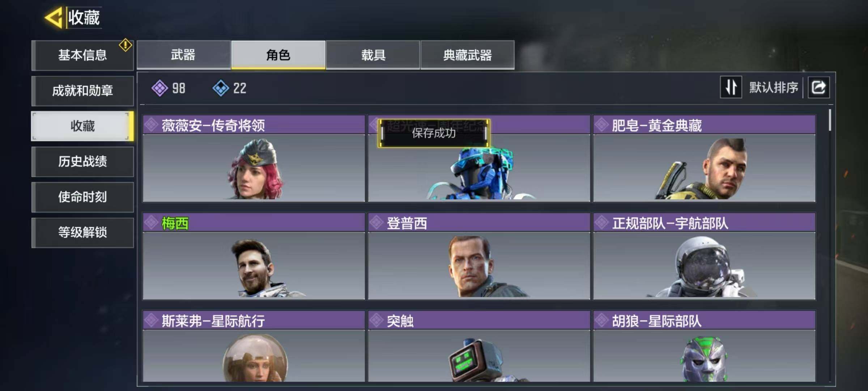Screen dimensions: 868x391
Task: Click the yellow back arrow icon
Action: (54, 17)
